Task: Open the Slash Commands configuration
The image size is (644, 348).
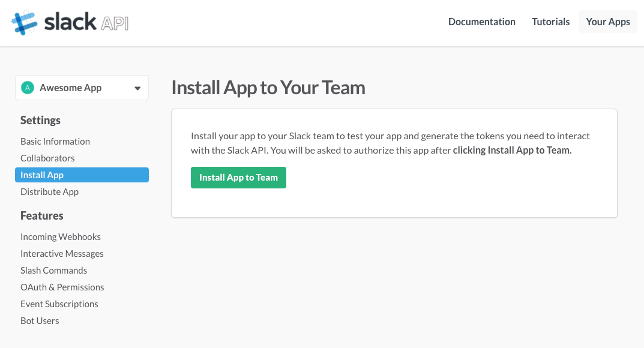Action: pos(53,270)
